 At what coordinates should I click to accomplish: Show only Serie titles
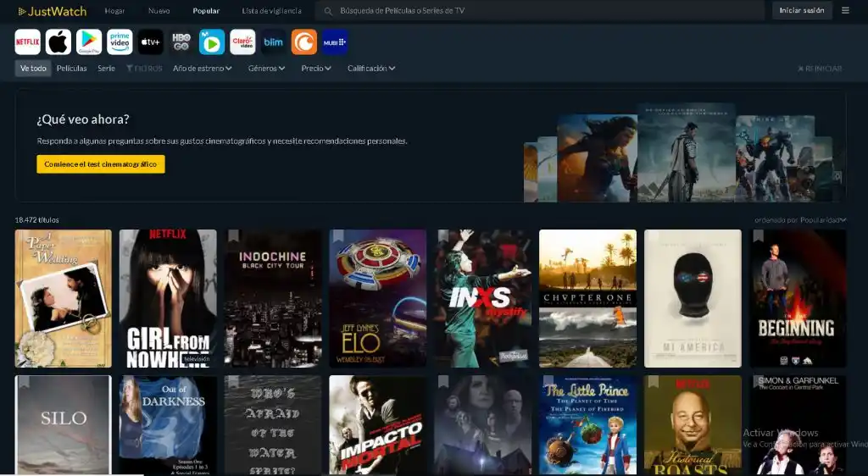(x=106, y=69)
